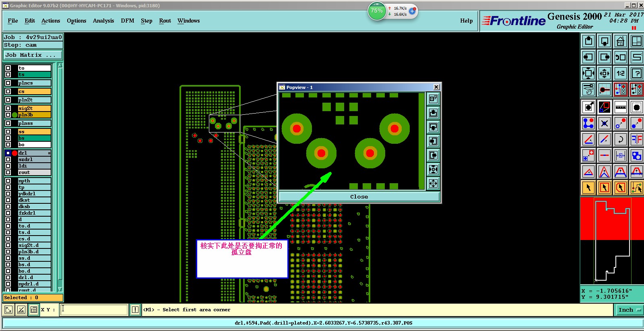Select the szdrl layer name

pyautogui.click(x=34, y=159)
